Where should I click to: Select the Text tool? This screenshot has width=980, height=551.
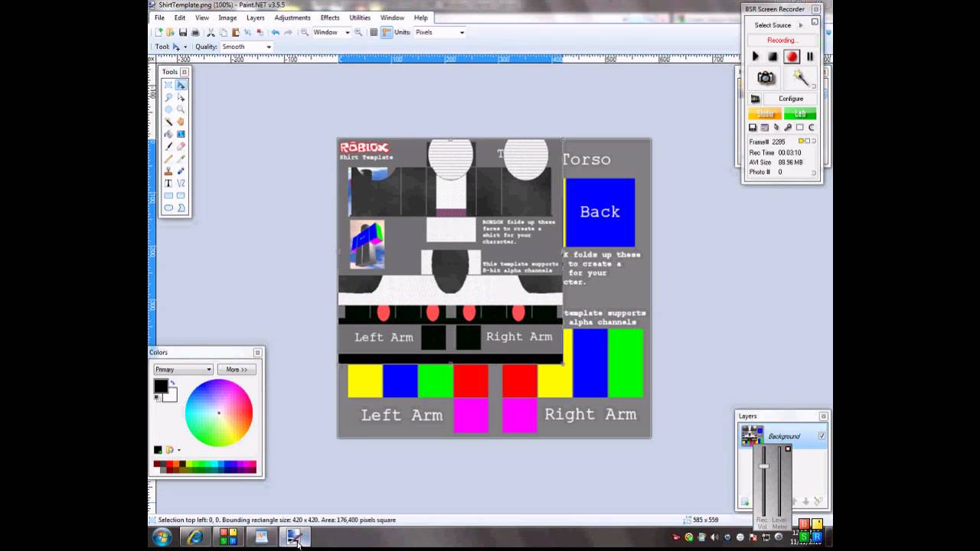pos(168,183)
